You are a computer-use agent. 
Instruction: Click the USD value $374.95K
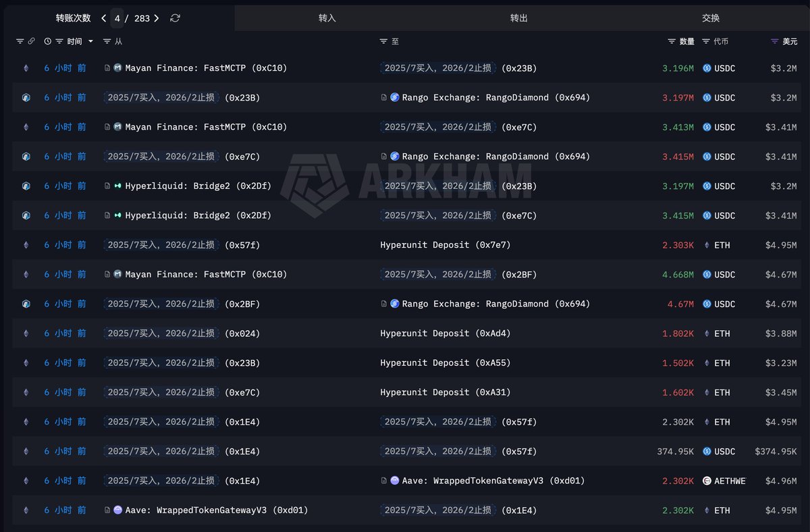pyautogui.click(x=776, y=451)
